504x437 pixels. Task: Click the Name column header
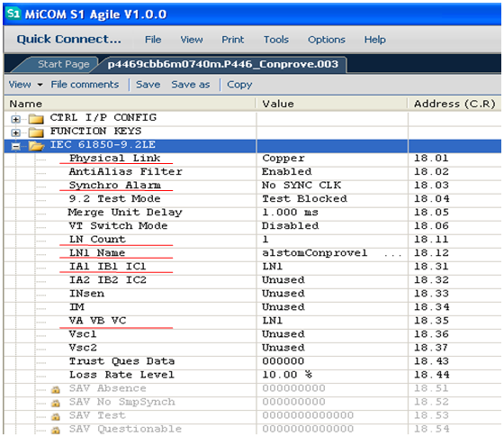[x=130, y=104]
